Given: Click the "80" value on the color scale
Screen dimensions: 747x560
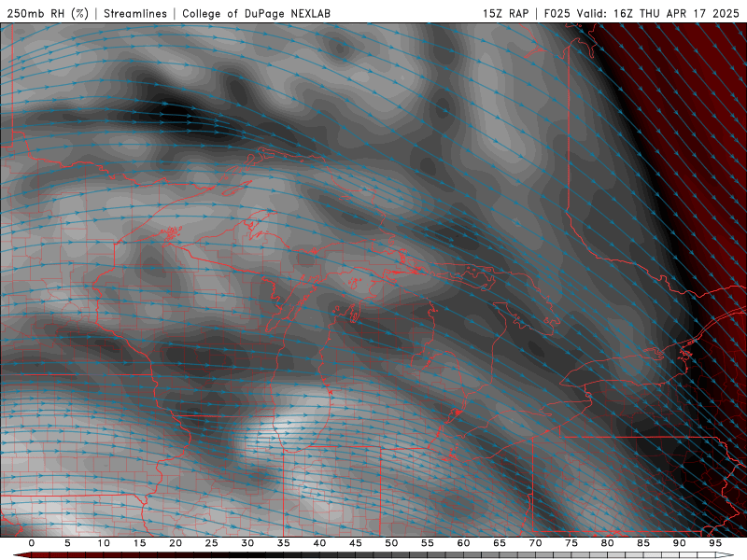Looking at the screenshot, I should [607, 543].
